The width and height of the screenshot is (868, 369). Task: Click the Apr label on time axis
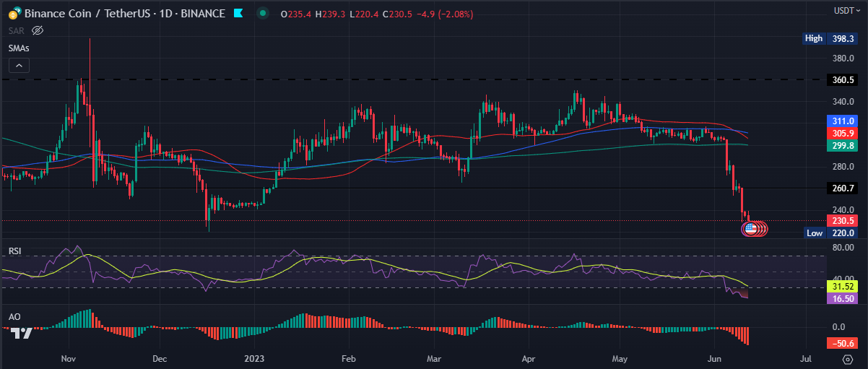click(x=529, y=359)
